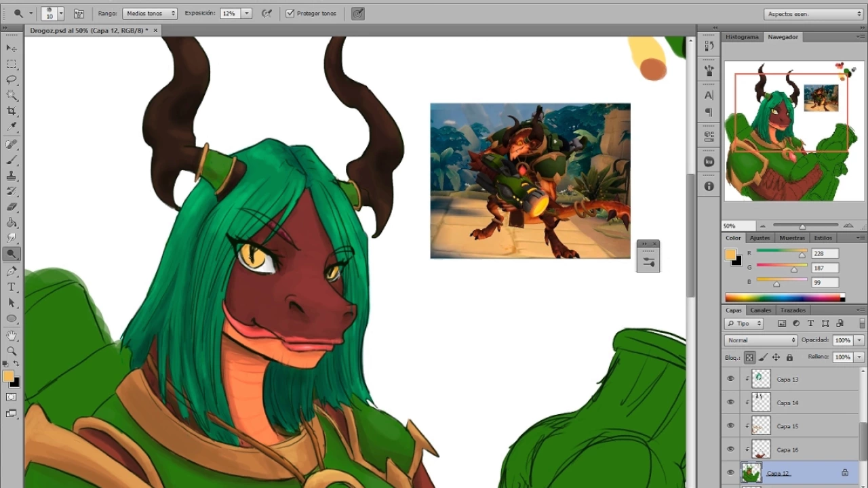
Task: Switch to the Muestras tab
Action: pos(792,238)
